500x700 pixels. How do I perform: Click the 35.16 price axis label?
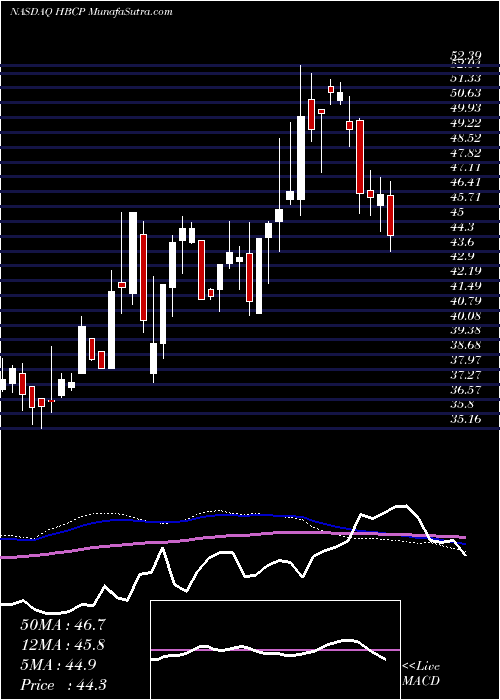466,419
